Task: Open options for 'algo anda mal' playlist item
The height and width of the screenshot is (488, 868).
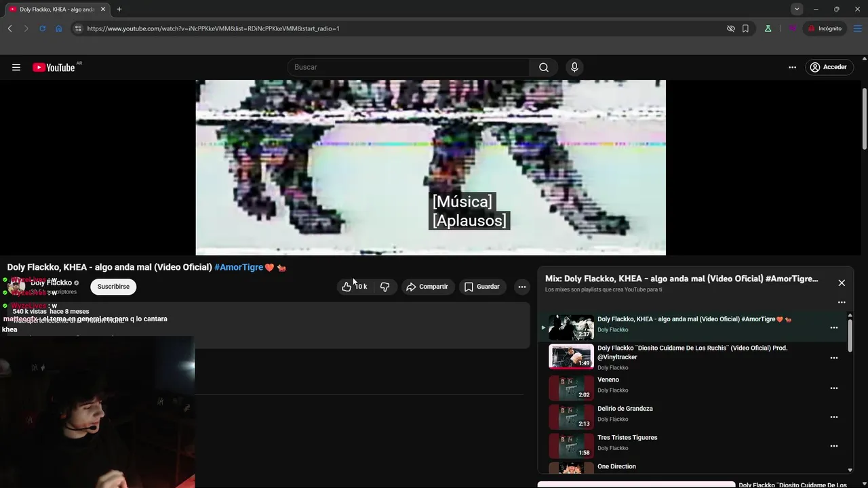Action: (834, 327)
